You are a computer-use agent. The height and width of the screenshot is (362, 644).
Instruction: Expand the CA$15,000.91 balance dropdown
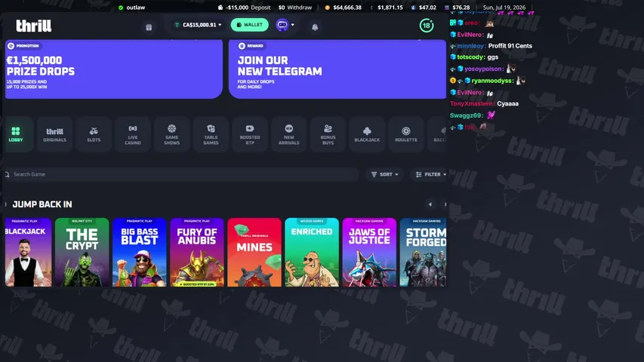[x=198, y=25]
